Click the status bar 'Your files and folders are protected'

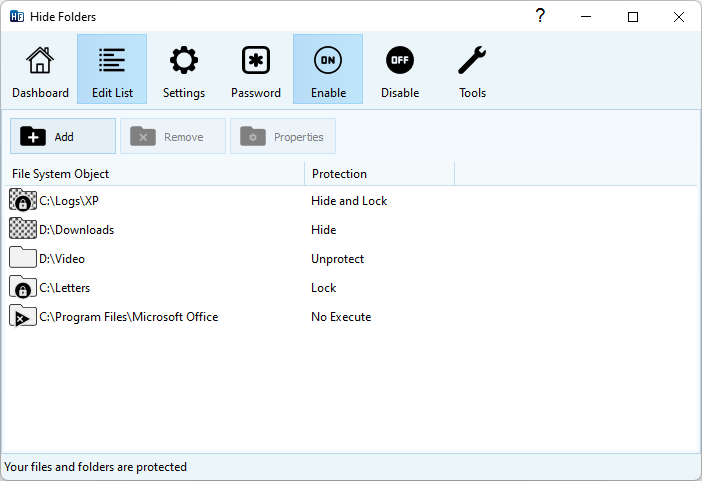95,467
